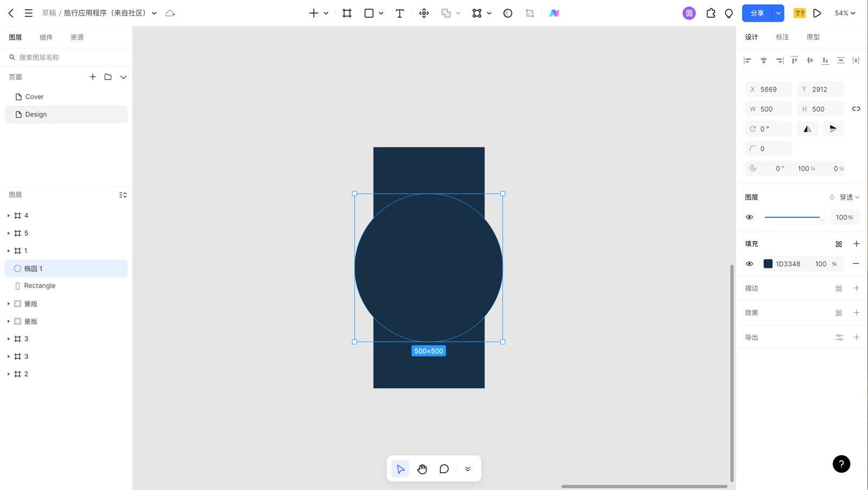Add a stroke in the 描边 section
Image resolution: width=868 pixels, height=490 pixels.
point(857,288)
